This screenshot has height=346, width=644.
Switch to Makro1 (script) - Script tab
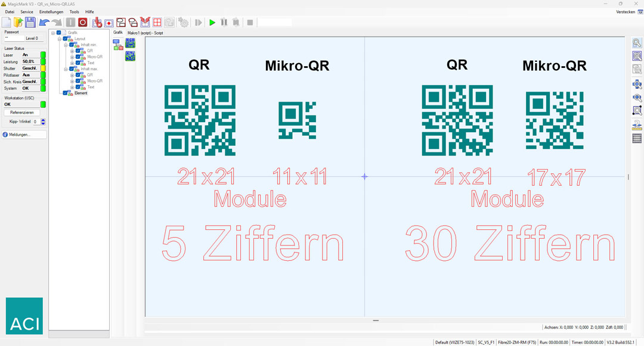pyautogui.click(x=145, y=33)
